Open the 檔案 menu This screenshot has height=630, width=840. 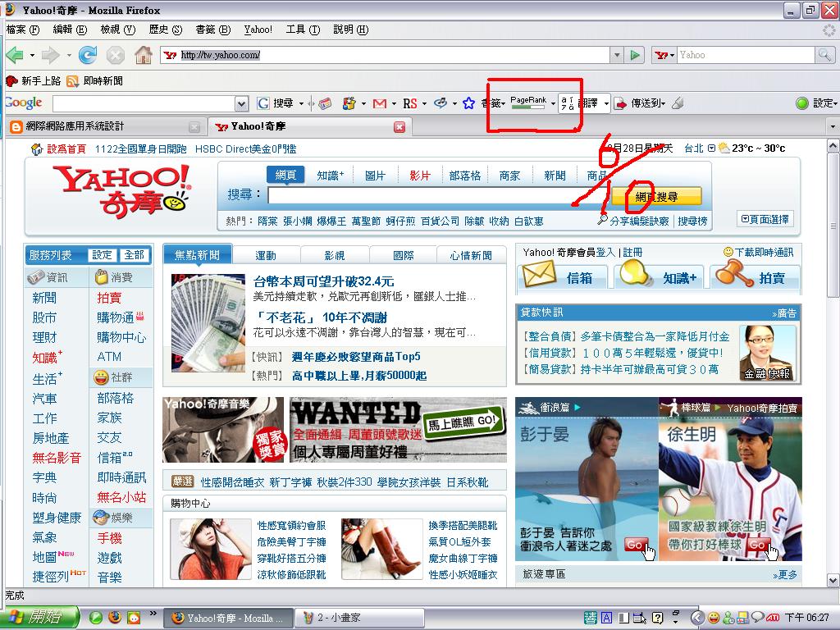click(x=22, y=30)
